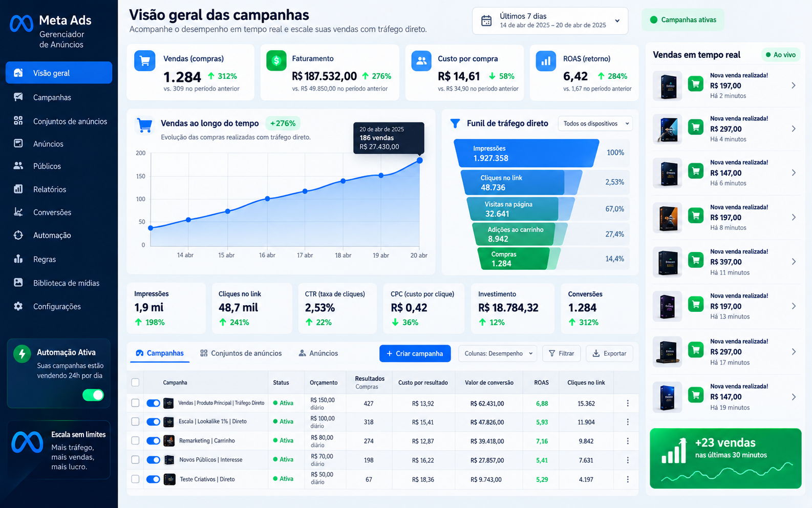Click the green dollar icon on Faturamento card
The height and width of the screenshot is (508, 812).
point(276,61)
